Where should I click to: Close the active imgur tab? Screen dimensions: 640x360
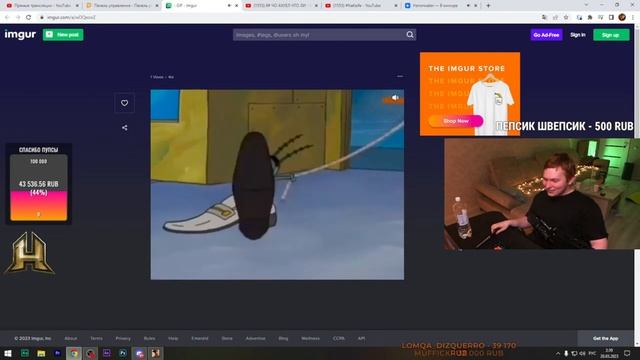coord(236,6)
